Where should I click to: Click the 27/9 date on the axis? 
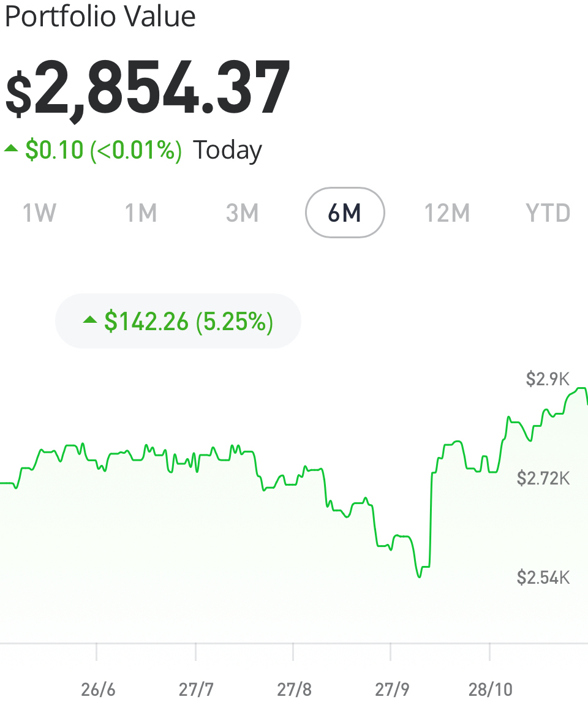click(x=392, y=690)
